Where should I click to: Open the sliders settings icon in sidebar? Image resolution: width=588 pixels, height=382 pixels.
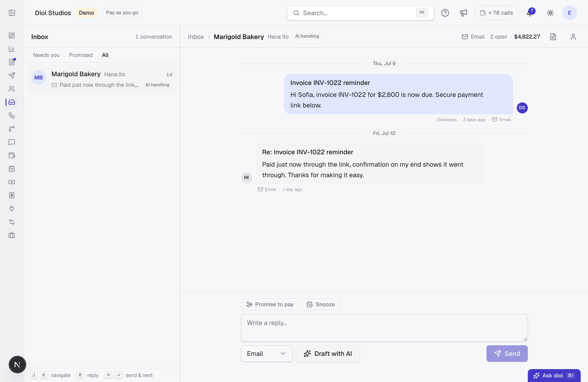point(12,222)
